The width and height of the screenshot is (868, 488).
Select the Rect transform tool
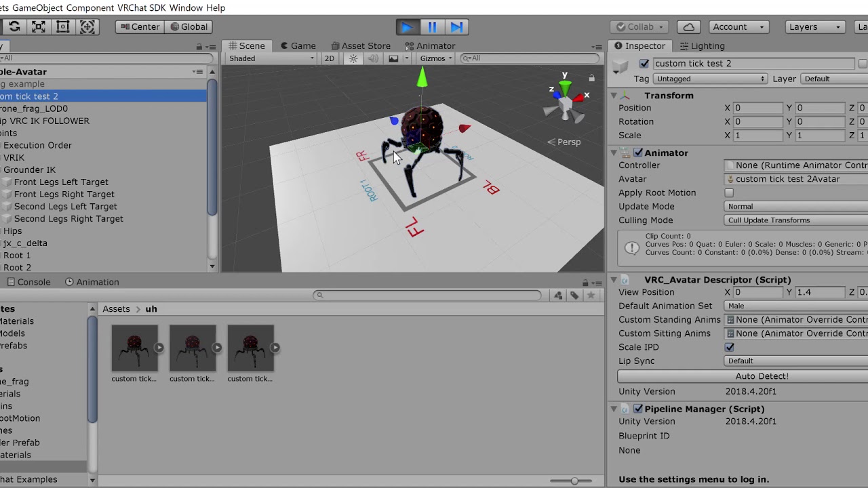(x=63, y=27)
